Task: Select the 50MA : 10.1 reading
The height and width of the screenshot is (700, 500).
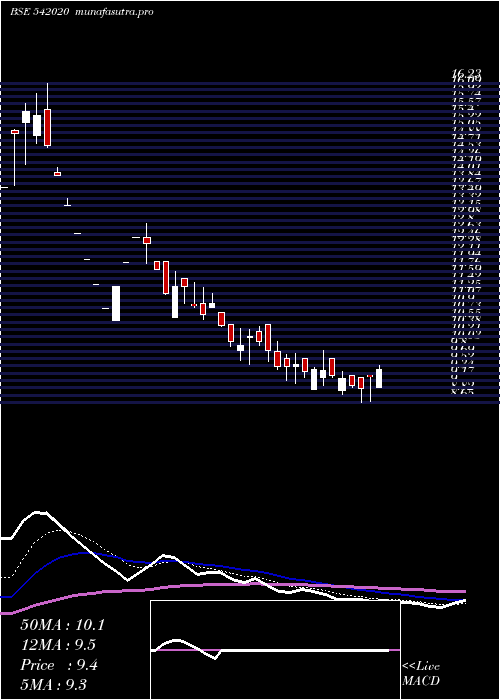Action: [62, 625]
